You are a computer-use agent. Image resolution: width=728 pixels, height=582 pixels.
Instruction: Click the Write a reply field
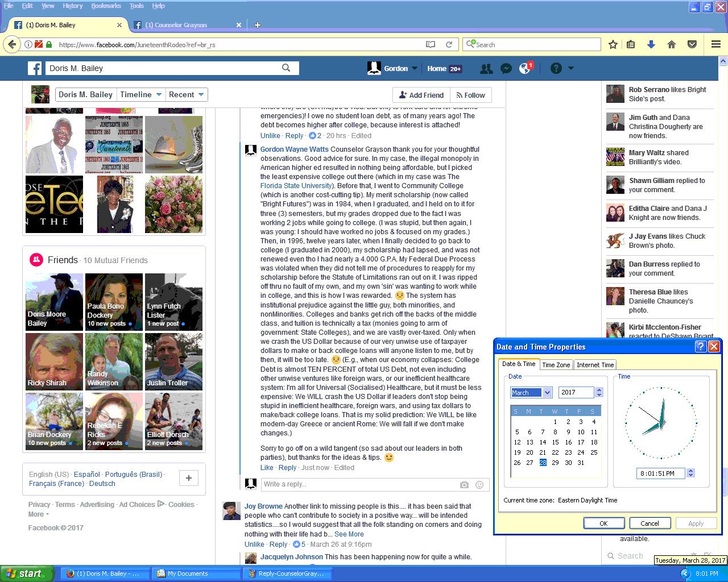(358, 484)
